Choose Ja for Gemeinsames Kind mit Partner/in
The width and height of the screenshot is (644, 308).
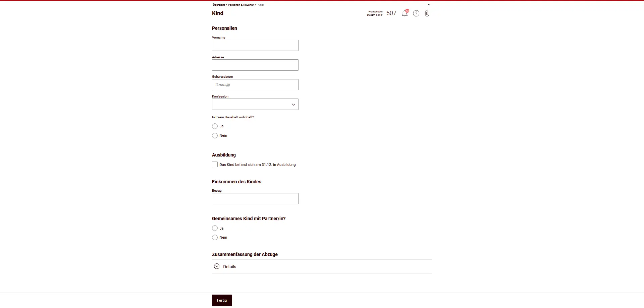[x=215, y=228]
